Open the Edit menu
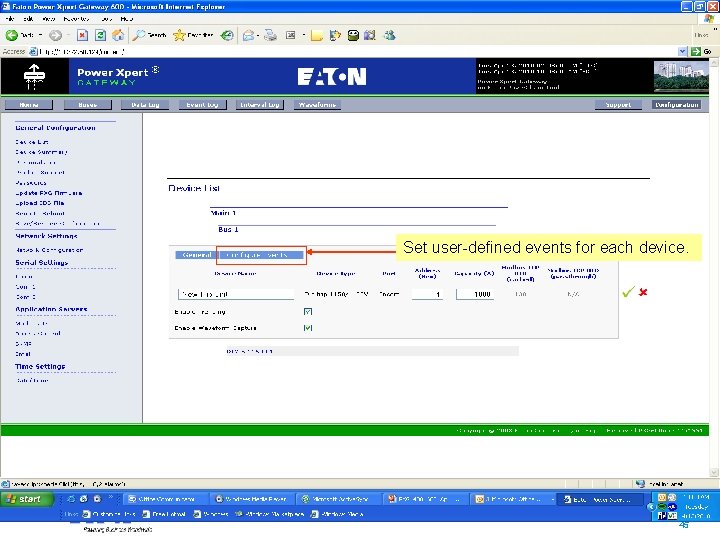This screenshot has height=540, width=720. tap(28, 19)
